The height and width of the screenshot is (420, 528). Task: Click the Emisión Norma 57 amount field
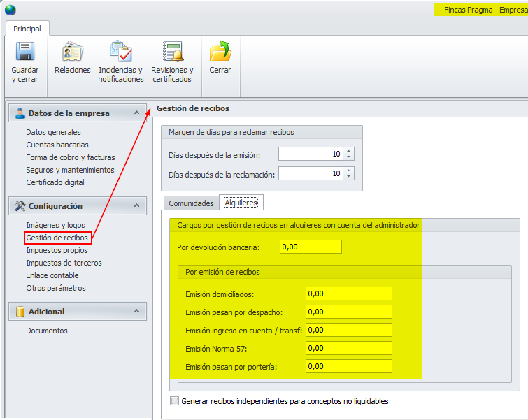click(x=348, y=348)
